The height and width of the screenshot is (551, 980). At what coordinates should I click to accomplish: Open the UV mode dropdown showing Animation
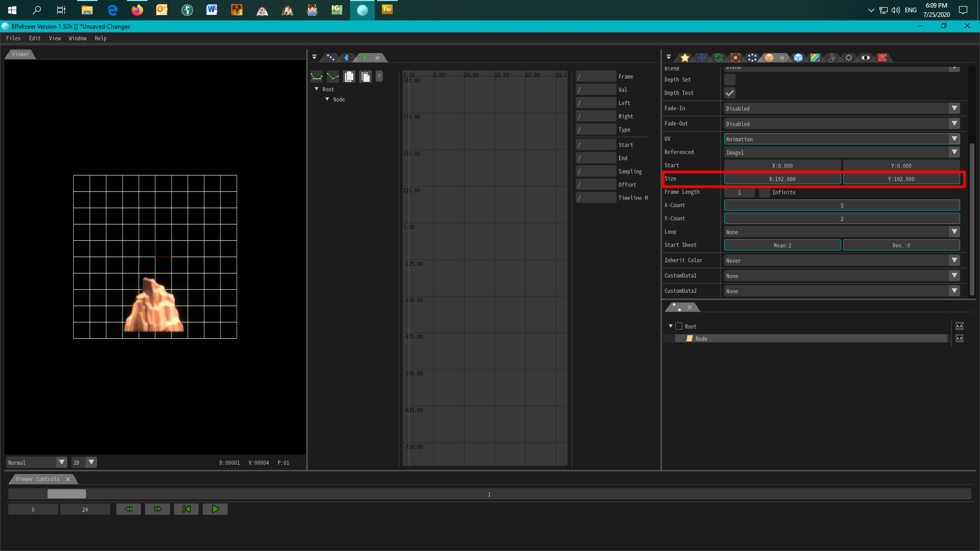click(841, 138)
